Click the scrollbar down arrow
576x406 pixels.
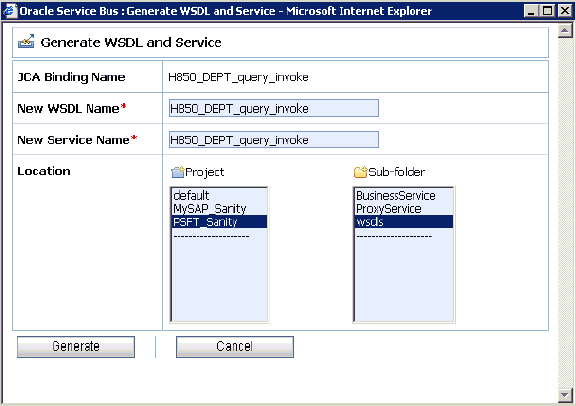(565, 395)
